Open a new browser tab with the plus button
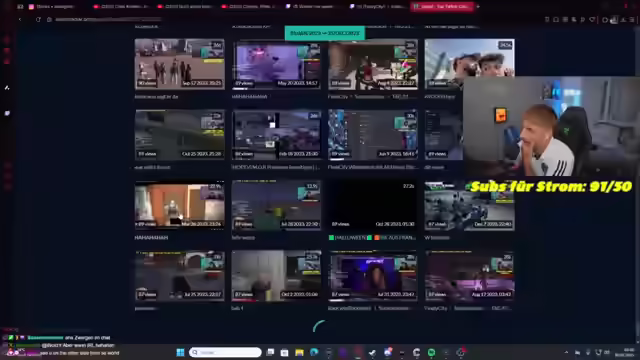Screen dimensions: 640x360 point(478,7)
